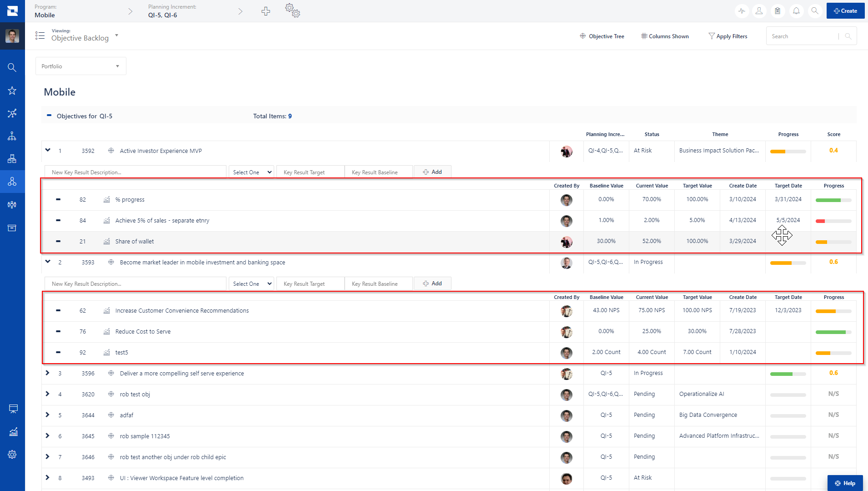
Task: Click Key Result Target field under objective 3593
Action: click(311, 283)
